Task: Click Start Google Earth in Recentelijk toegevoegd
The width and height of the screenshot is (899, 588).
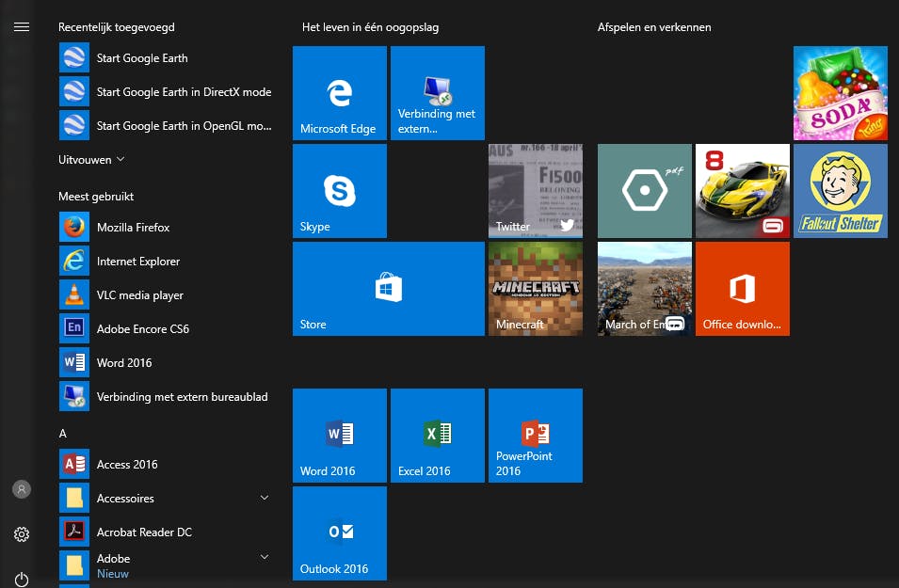Action: [x=142, y=57]
